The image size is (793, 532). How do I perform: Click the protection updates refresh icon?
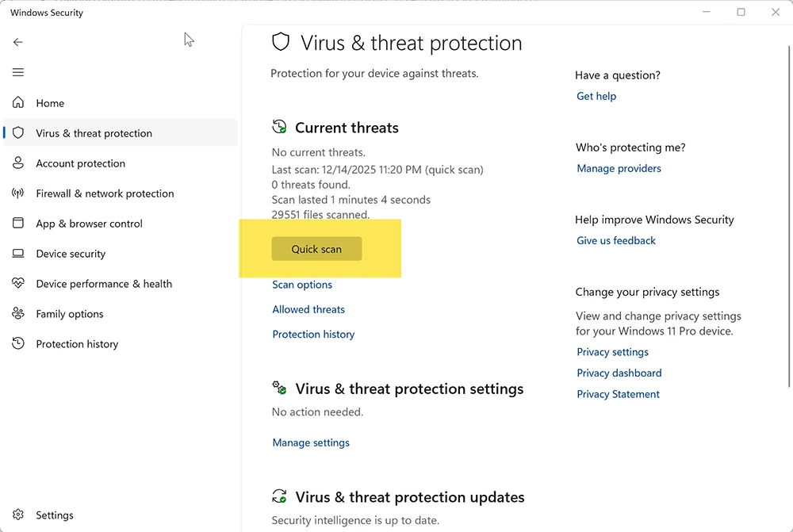278,497
